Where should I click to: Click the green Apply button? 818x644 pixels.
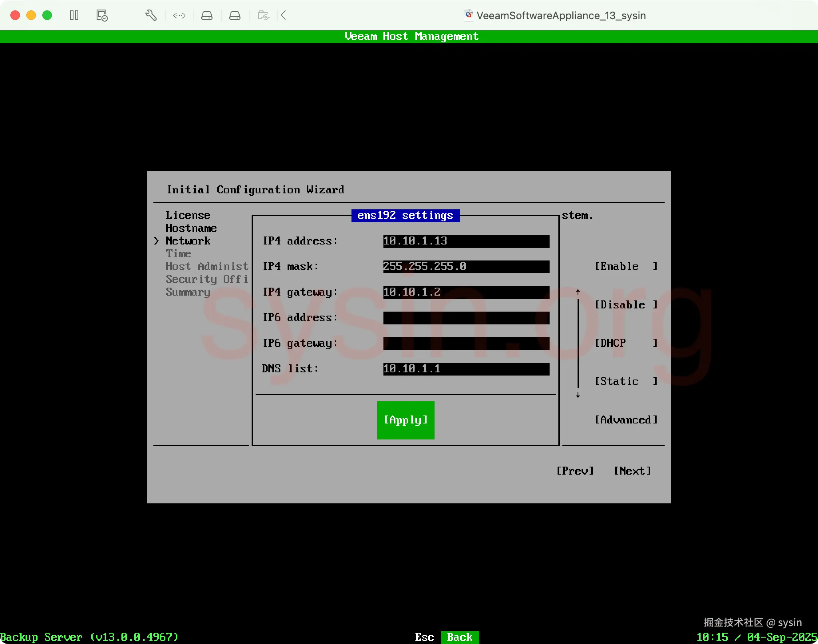(x=405, y=420)
